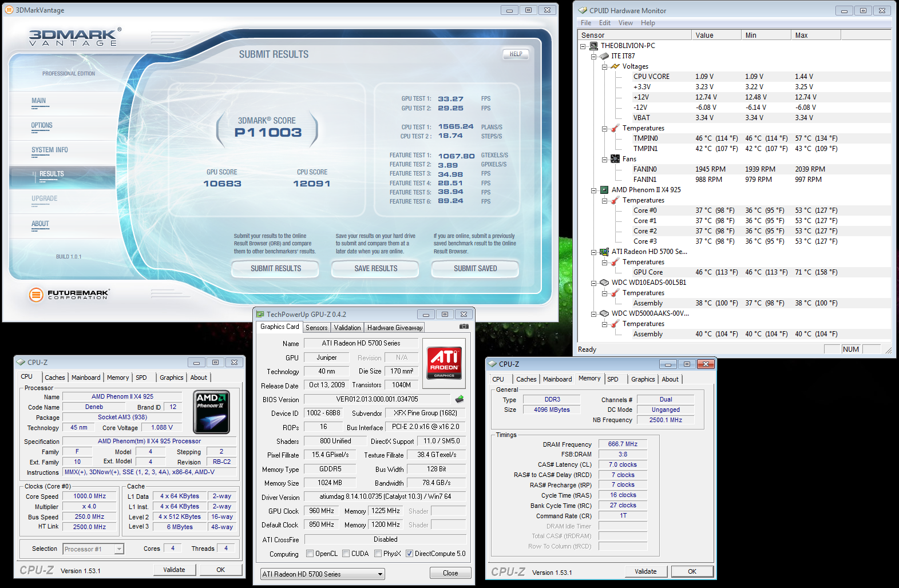Viewport: 899px width, 588px height.
Task: Collapse Voltages tree node
Action: pyautogui.click(x=604, y=67)
